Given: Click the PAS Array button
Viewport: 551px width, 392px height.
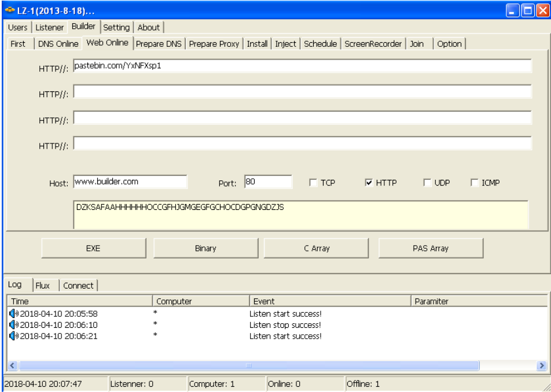Looking at the screenshot, I should click(431, 249).
